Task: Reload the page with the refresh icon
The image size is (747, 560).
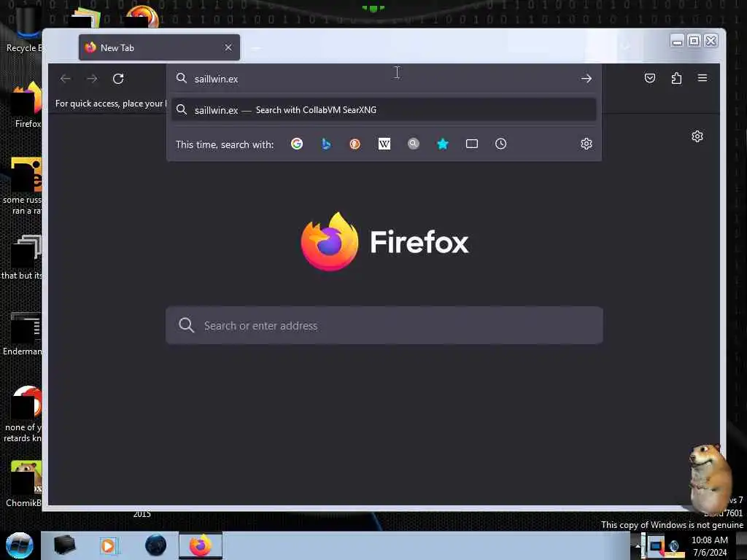Action: [x=118, y=79]
